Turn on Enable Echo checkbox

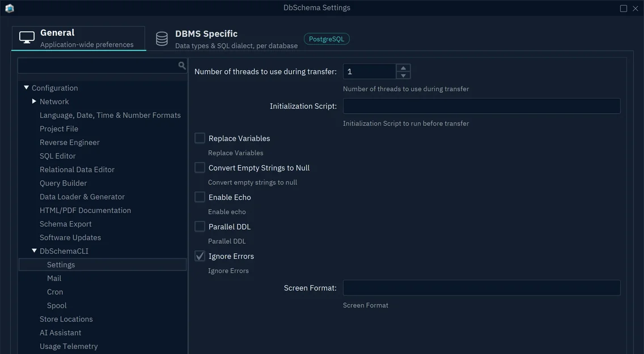[200, 197]
